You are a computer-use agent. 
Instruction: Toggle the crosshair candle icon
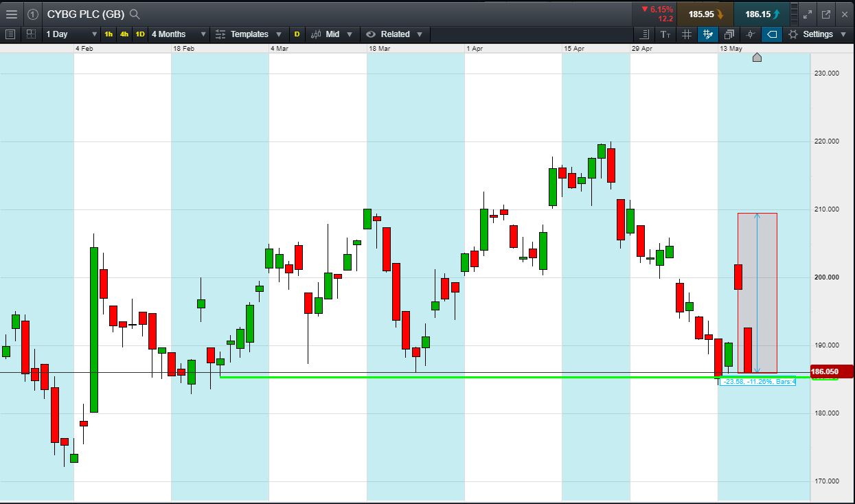click(x=750, y=34)
